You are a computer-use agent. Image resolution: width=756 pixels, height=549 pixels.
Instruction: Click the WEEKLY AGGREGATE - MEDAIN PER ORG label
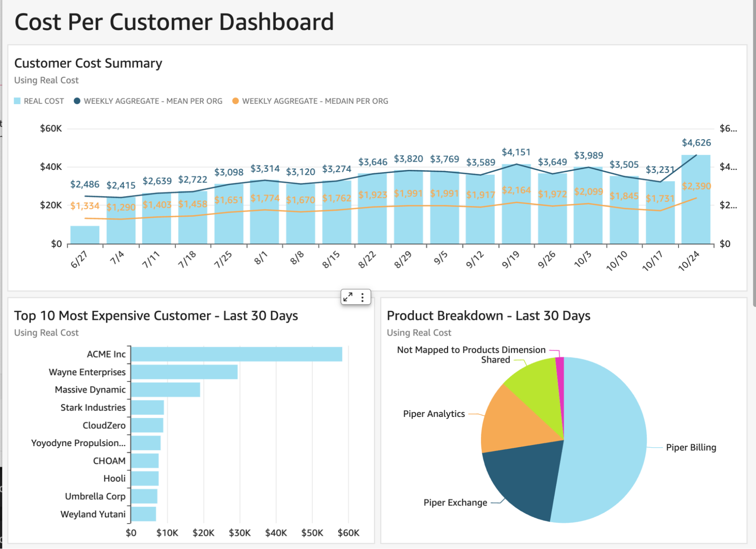click(315, 101)
